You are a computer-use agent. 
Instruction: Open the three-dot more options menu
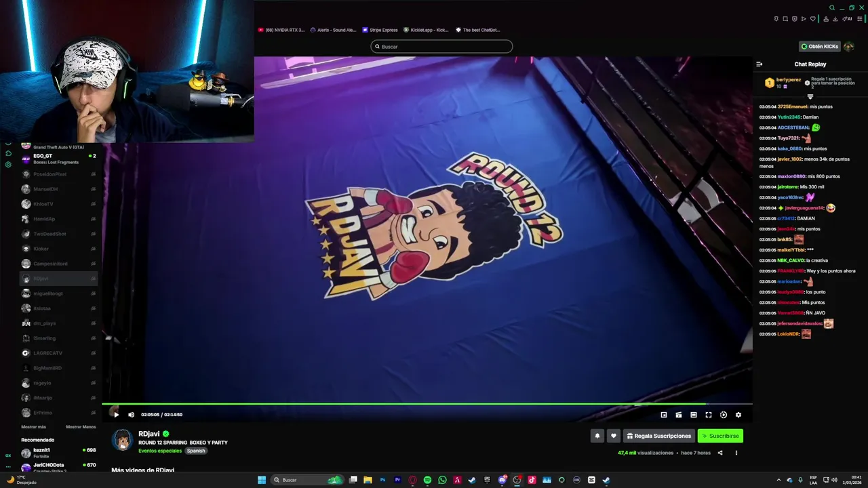(x=736, y=453)
